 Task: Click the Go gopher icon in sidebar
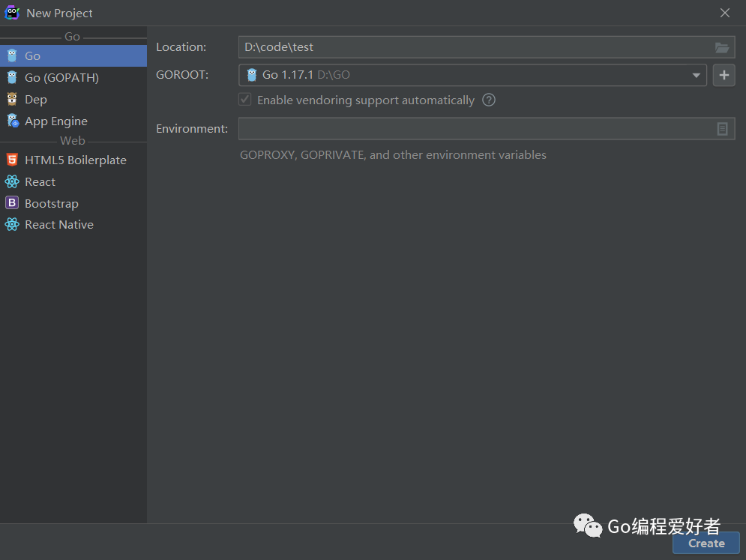12,55
